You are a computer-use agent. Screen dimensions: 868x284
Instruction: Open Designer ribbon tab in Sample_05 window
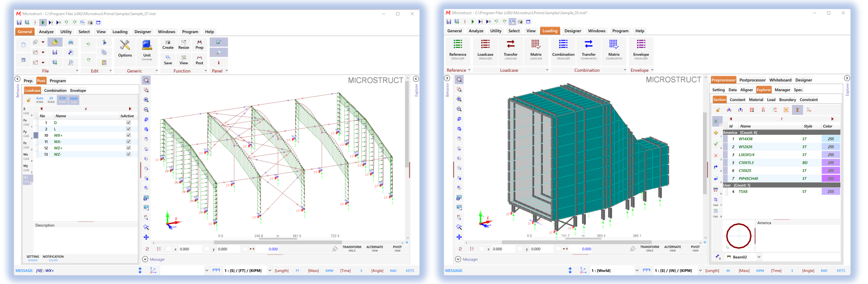573,31
